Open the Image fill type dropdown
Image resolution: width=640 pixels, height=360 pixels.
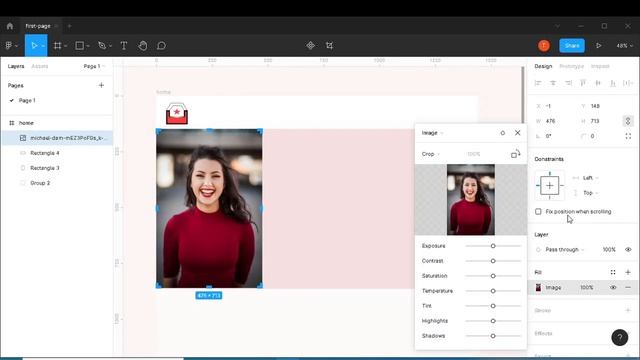point(432,133)
